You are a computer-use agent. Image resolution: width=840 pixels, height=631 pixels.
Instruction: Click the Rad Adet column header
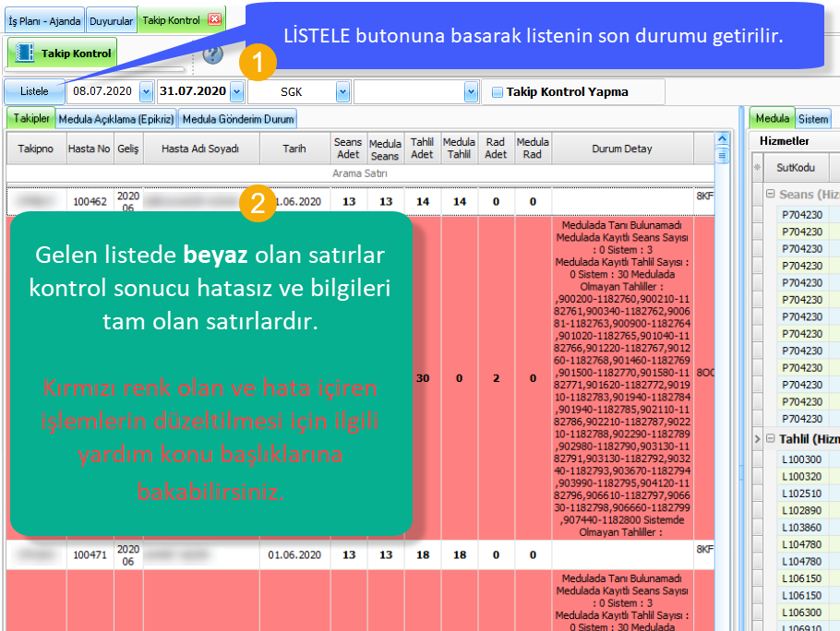pos(496,149)
